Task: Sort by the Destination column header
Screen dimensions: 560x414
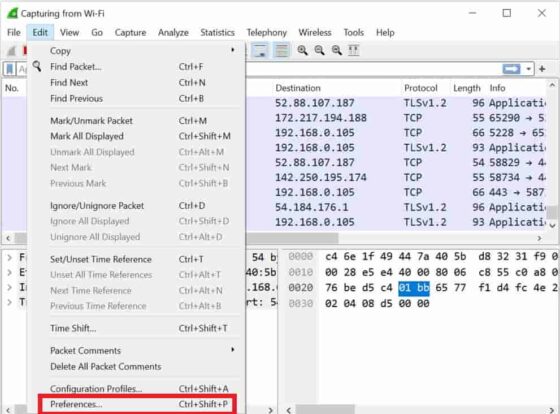Action: (x=298, y=88)
